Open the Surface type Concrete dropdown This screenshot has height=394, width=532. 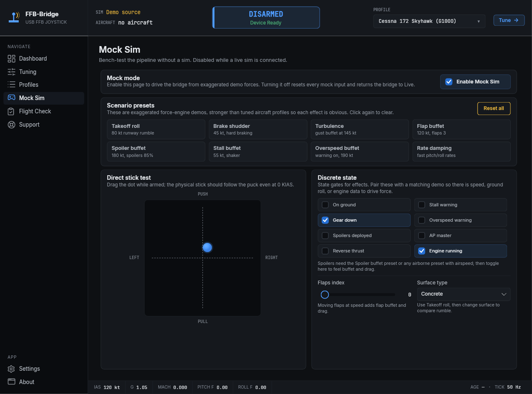click(463, 294)
